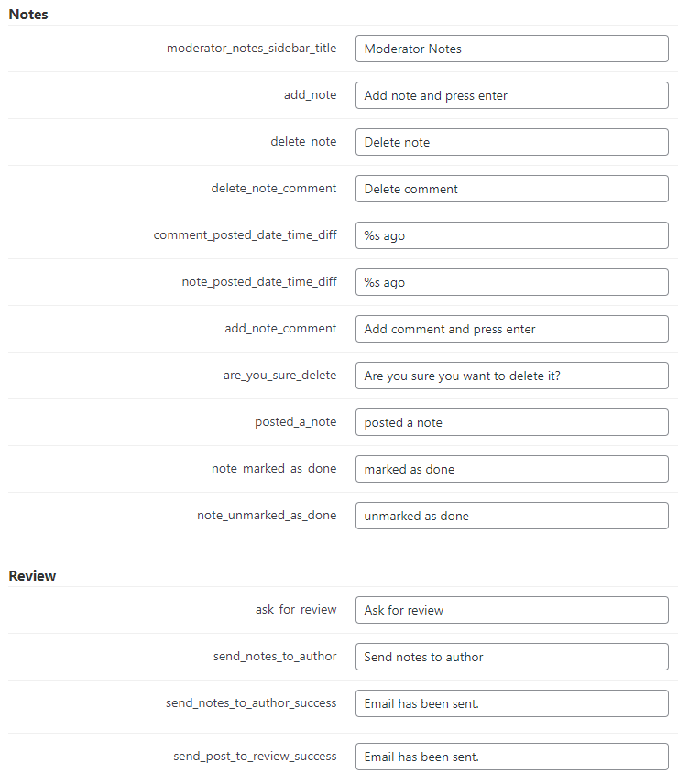678x784 pixels.
Task: Click the add_note label text
Action: 310,95
